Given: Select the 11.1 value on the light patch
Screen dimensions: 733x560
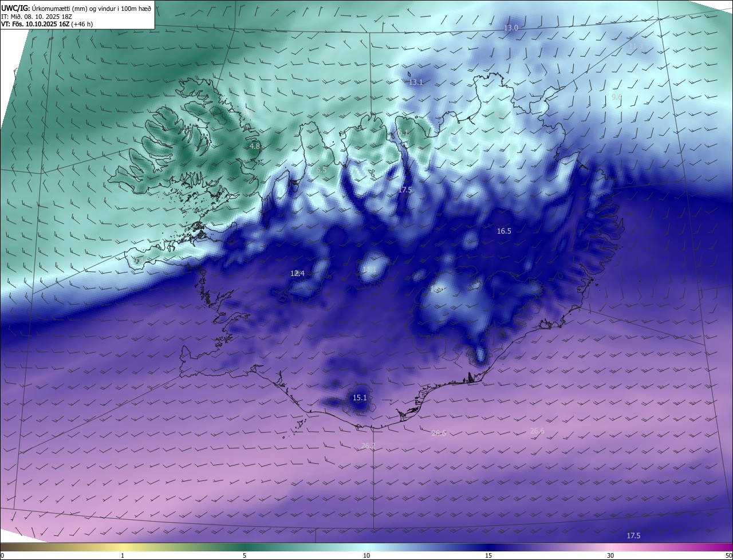Looking at the screenshot, I should tap(369, 269).
